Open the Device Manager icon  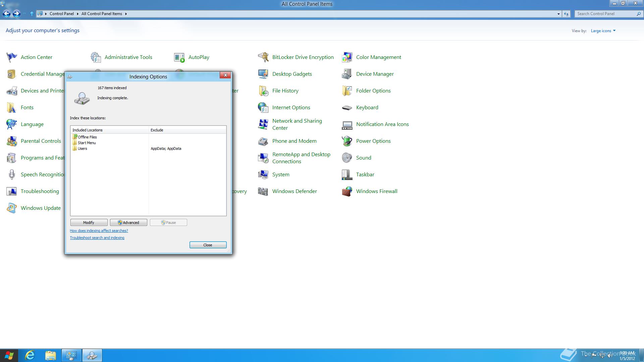[x=347, y=74]
